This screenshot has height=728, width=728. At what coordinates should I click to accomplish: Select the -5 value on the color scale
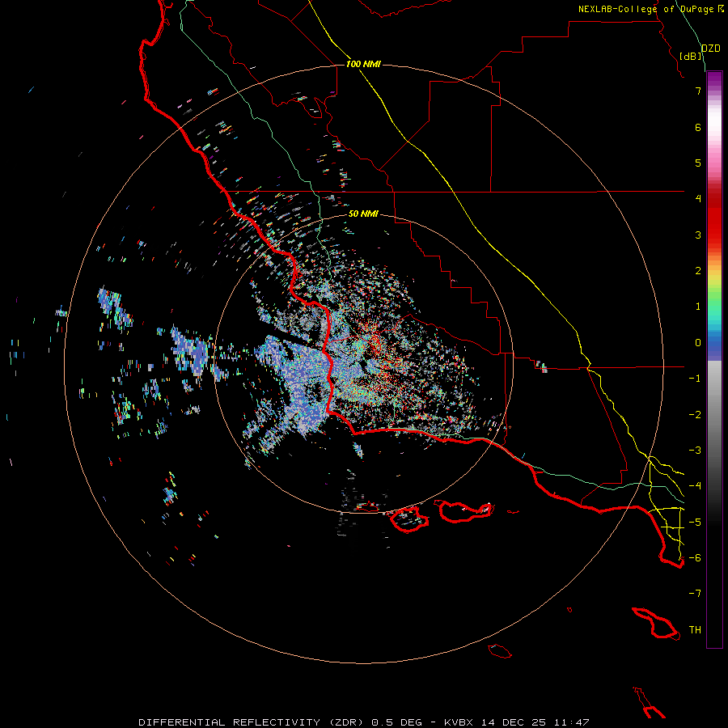click(x=695, y=523)
